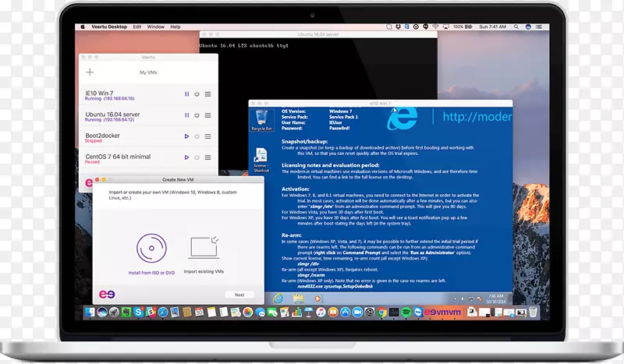Launch Internet Explorer from the Windows taskbar
The width and height of the screenshot is (624, 364).
278,299
